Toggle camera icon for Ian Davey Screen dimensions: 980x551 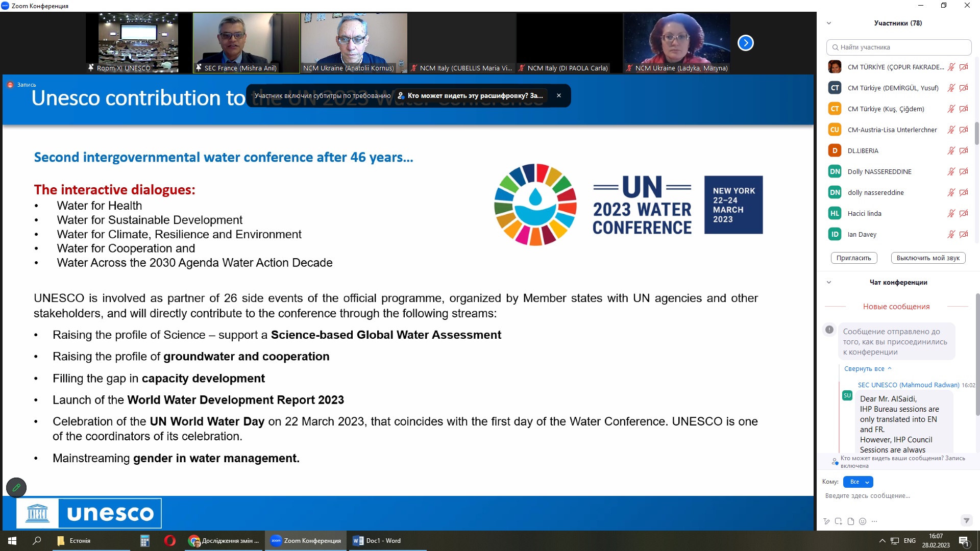964,234
